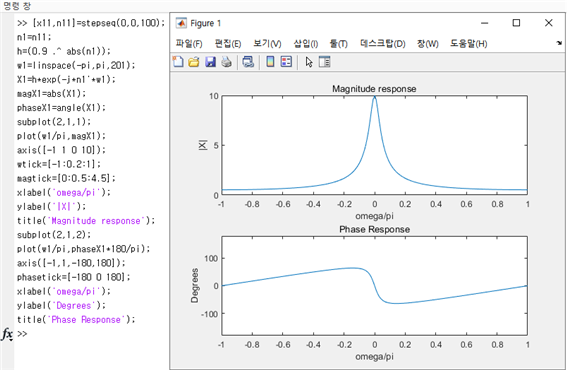
Task: Click the Magnitude response plot title
Action: pos(374,89)
